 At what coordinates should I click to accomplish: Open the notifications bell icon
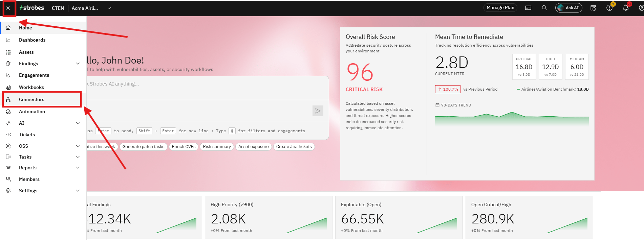pyautogui.click(x=626, y=7)
